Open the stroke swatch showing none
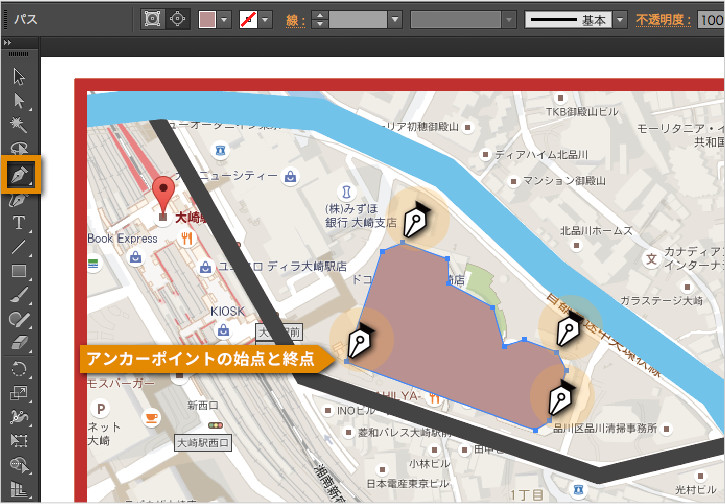This screenshot has height=504, width=725. point(248,20)
